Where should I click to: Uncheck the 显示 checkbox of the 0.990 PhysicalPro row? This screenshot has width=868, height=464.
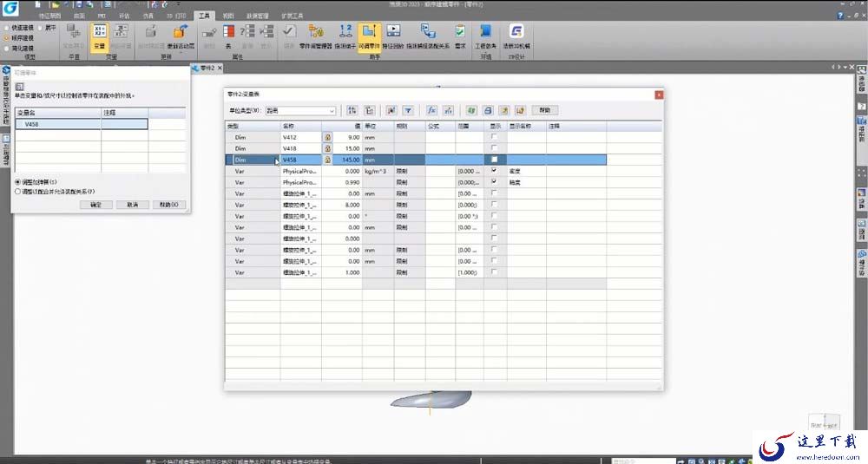[495, 181]
